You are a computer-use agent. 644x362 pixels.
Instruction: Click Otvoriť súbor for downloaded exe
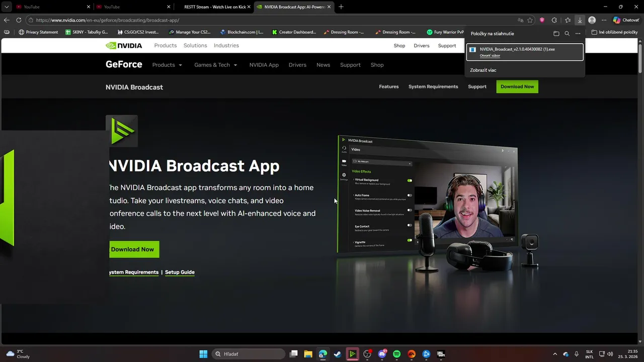pyautogui.click(x=490, y=56)
